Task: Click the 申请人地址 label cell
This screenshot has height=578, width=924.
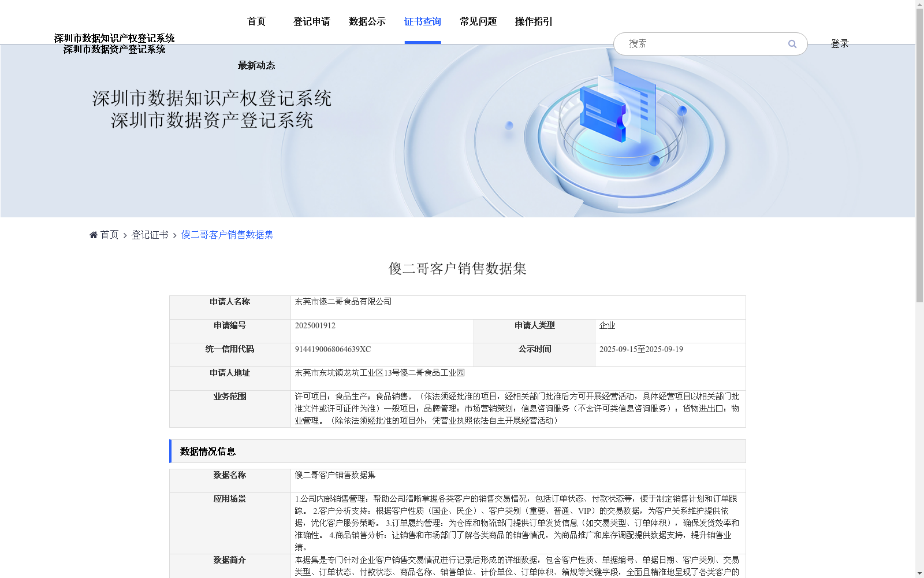Action: 230,379
